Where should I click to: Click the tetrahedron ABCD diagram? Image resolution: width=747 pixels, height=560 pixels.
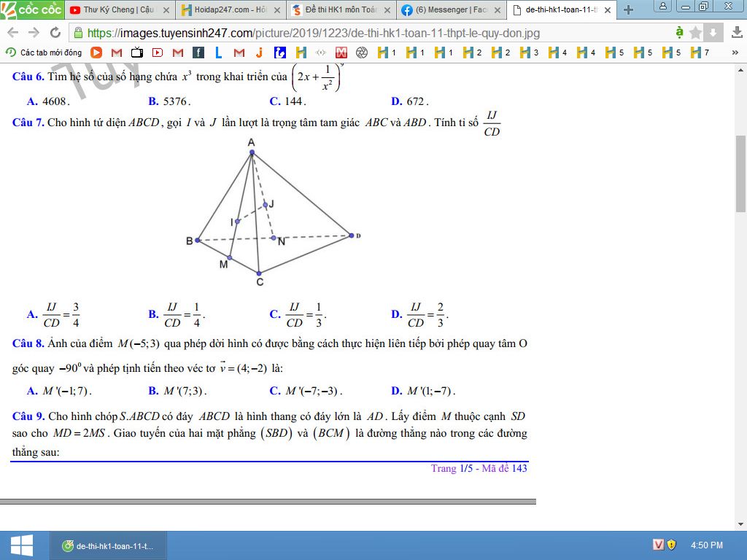pos(274,213)
